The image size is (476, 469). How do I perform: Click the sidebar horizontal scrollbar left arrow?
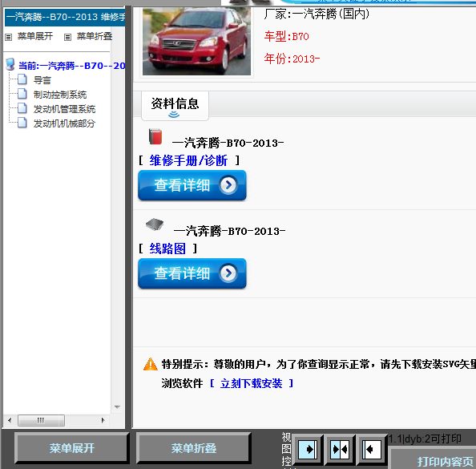[10, 420]
